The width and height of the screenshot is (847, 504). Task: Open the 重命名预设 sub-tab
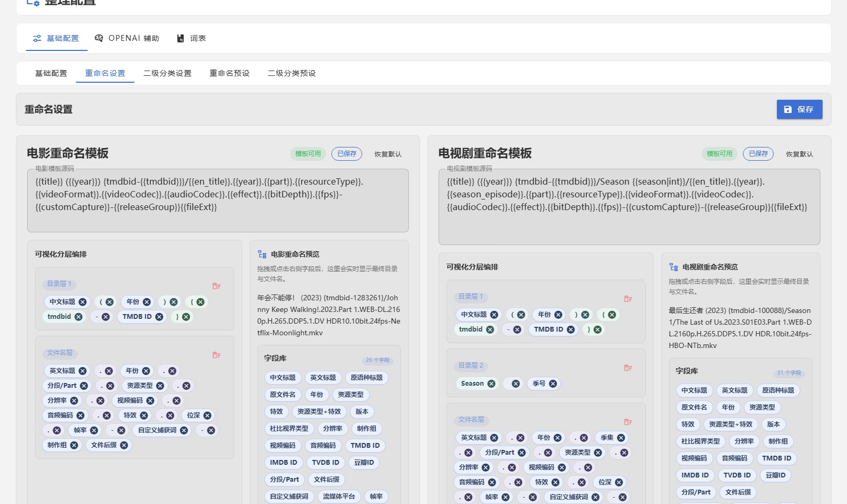click(x=229, y=73)
